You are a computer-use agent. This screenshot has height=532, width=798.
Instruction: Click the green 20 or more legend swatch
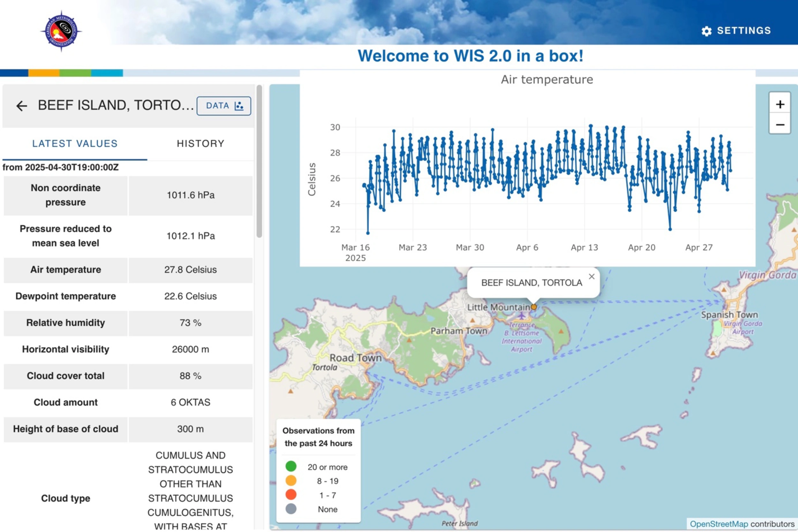click(291, 466)
